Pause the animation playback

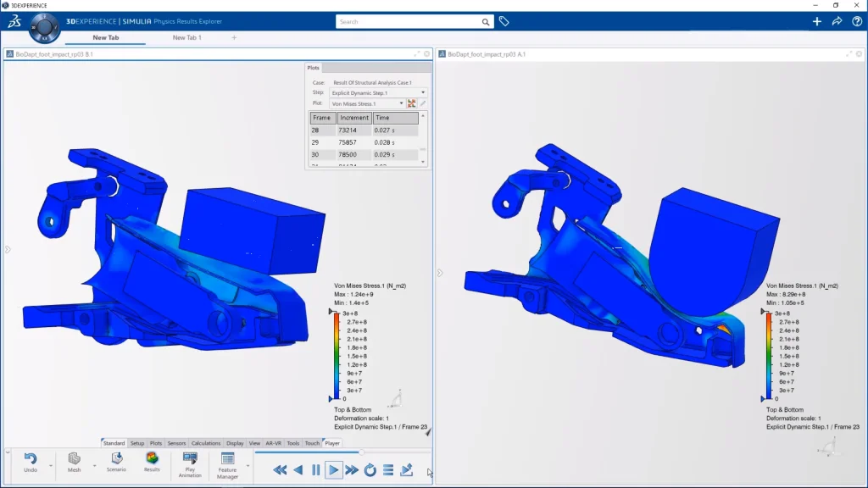(x=315, y=470)
